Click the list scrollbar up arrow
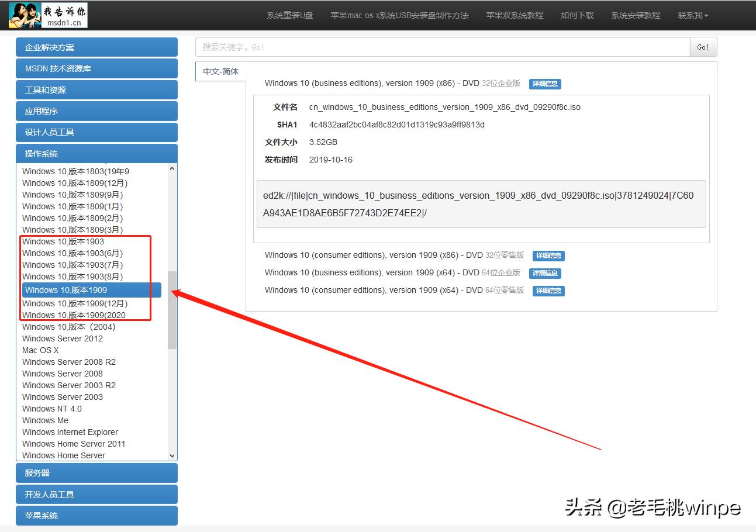 (172, 169)
